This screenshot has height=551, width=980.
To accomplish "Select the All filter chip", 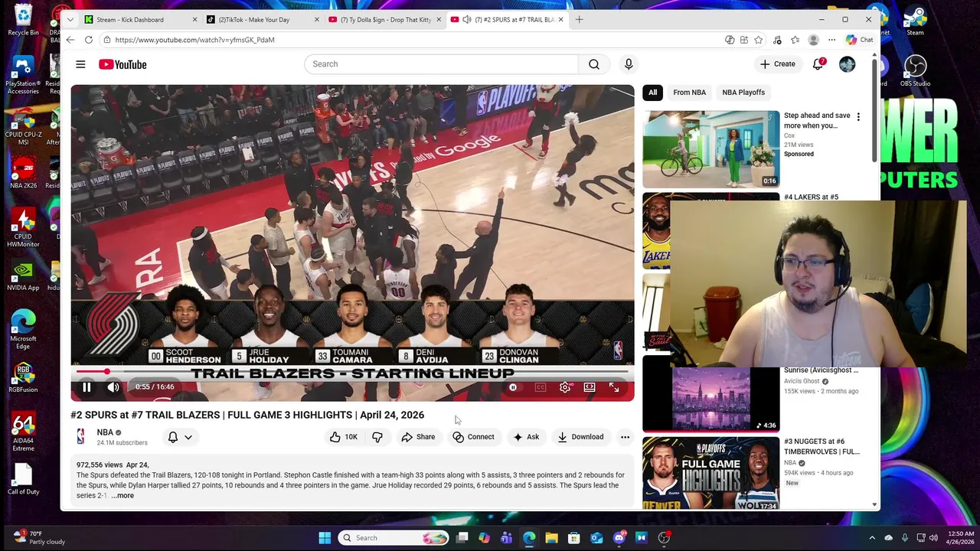I will (652, 93).
